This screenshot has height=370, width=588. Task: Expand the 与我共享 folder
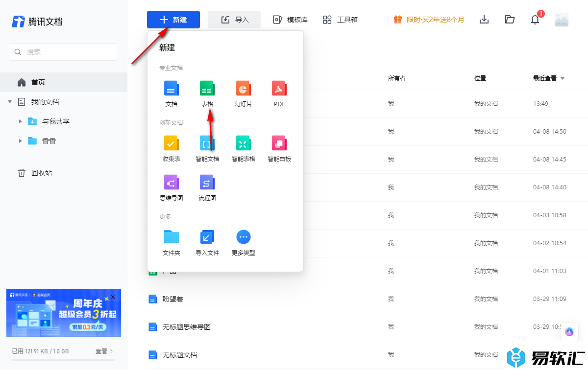[20, 121]
